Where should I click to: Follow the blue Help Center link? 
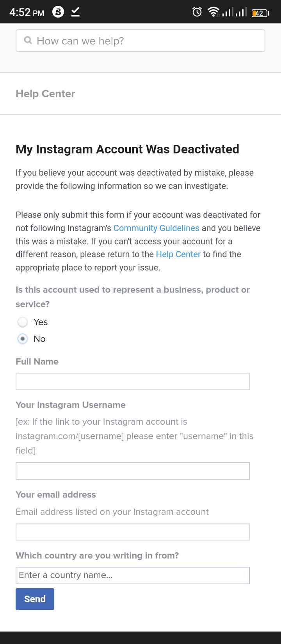click(178, 254)
